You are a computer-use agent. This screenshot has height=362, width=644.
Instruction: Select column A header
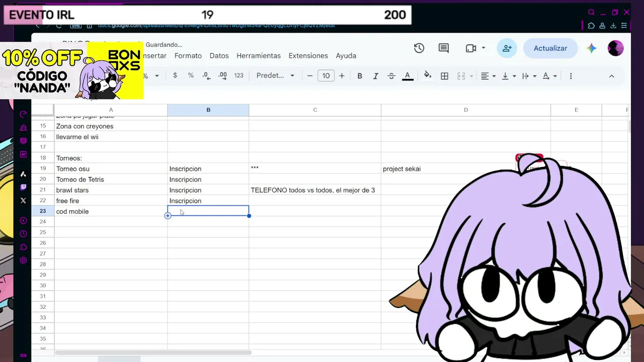tap(111, 110)
